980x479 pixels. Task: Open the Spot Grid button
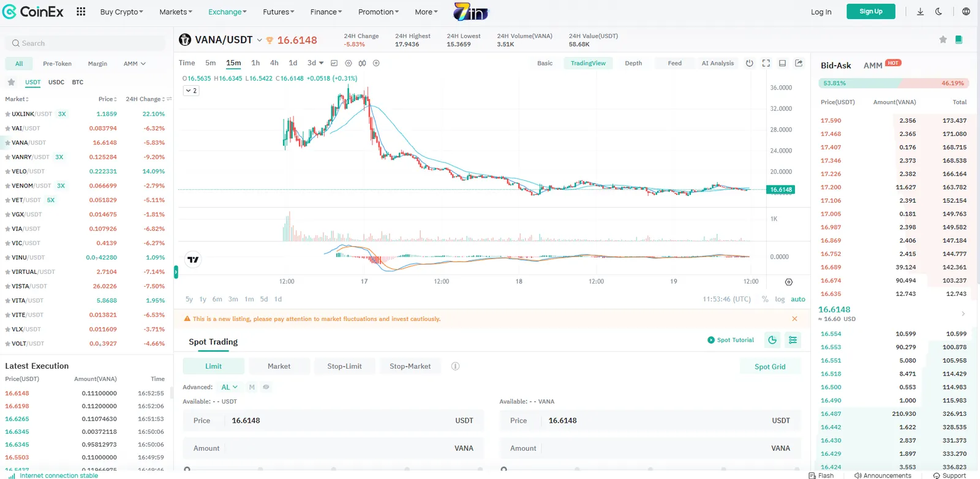tap(770, 366)
